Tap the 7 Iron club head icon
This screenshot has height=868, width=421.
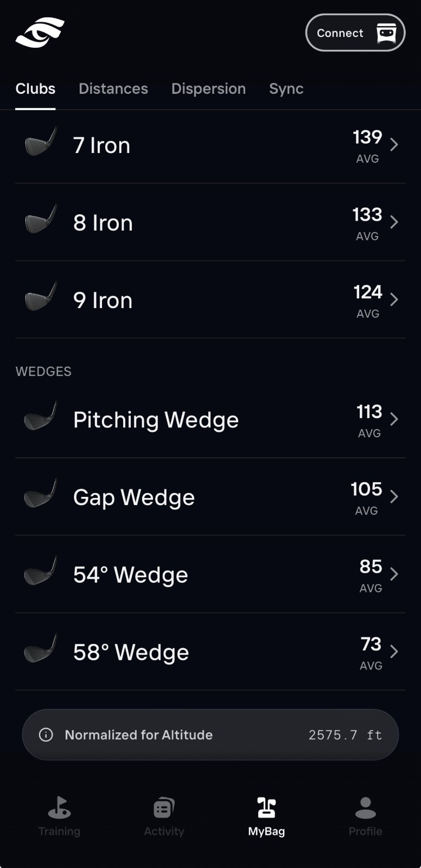tap(41, 142)
